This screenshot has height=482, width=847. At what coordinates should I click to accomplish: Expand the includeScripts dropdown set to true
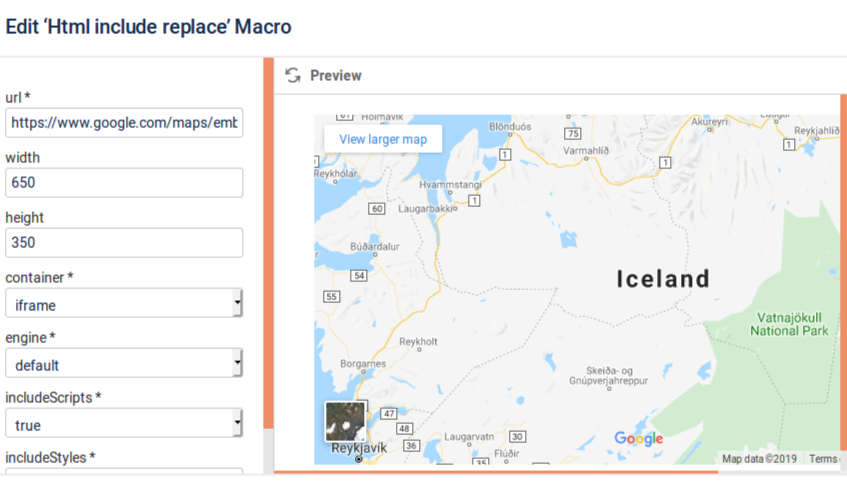click(124, 423)
